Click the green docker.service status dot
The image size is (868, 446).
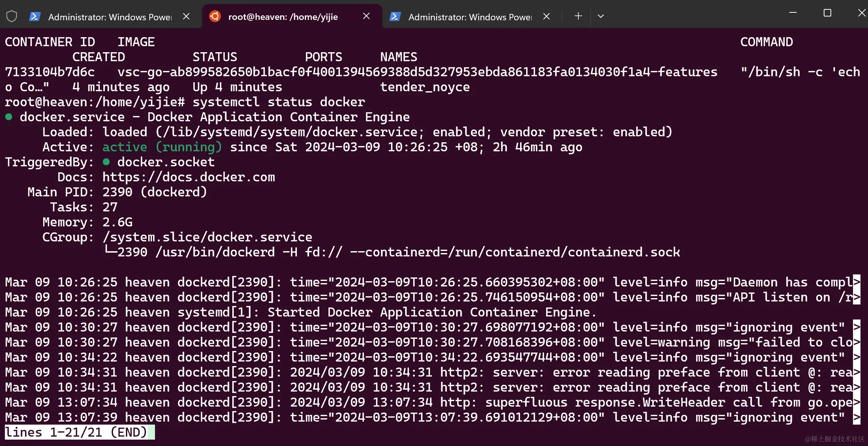8,117
